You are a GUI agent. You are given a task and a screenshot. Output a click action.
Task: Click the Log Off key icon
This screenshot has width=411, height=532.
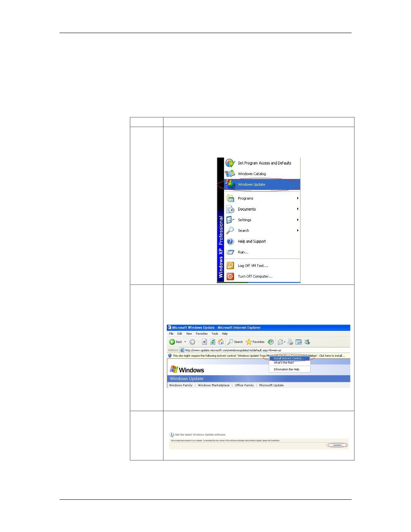[230, 266]
